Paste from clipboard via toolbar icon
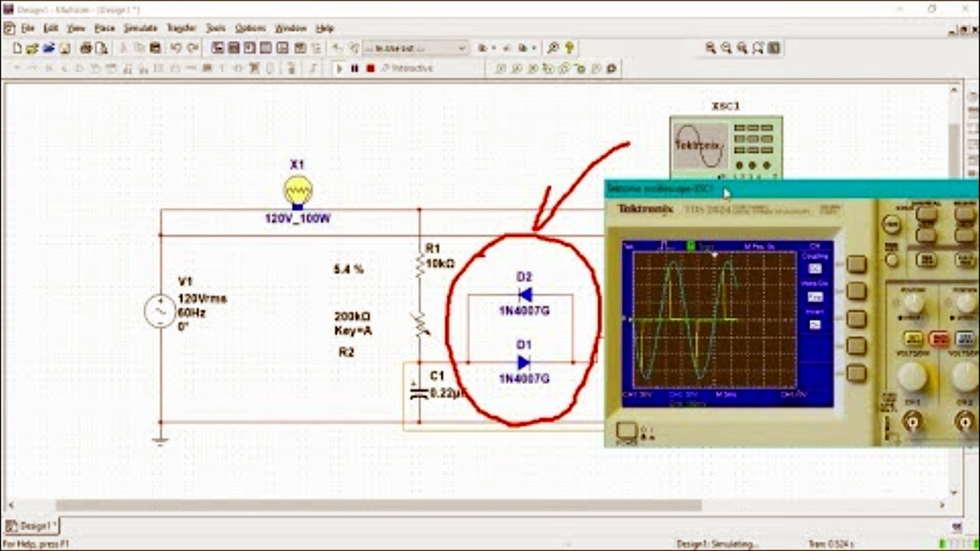 [155, 48]
